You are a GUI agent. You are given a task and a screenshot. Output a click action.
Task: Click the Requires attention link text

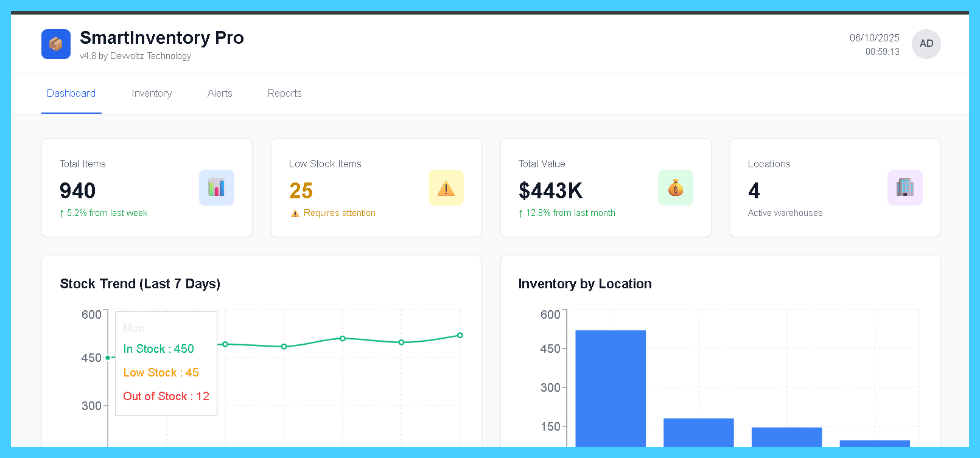click(339, 213)
